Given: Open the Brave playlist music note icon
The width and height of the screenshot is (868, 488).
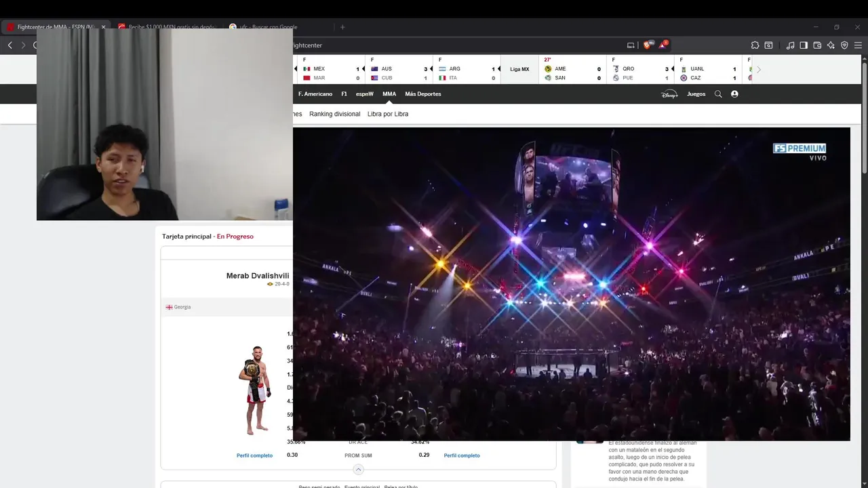Looking at the screenshot, I should [790, 45].
